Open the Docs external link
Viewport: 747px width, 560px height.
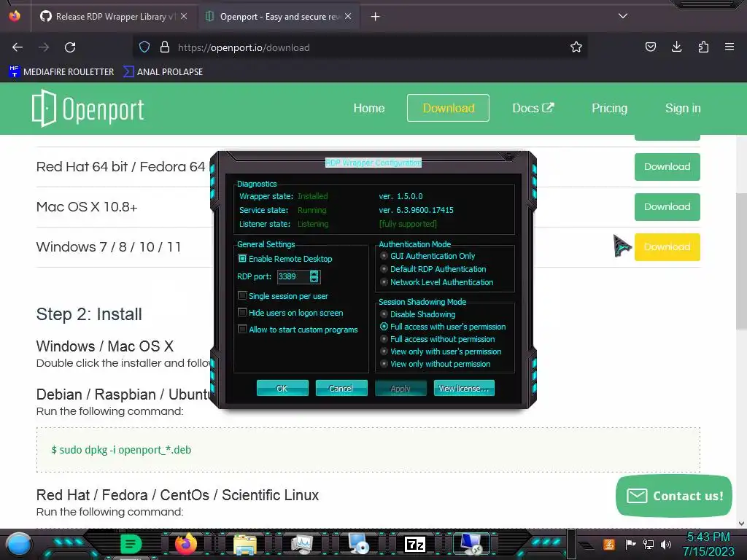coord(533,108)
